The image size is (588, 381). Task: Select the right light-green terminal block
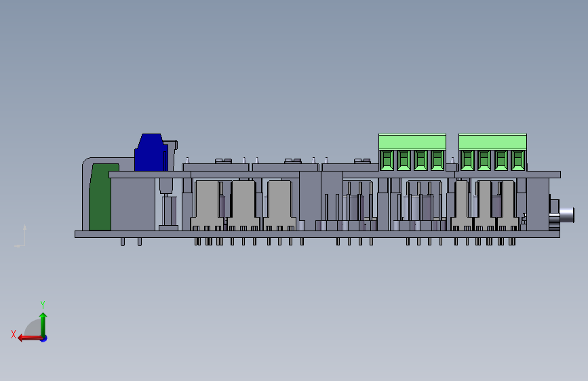tap(492, 153)
